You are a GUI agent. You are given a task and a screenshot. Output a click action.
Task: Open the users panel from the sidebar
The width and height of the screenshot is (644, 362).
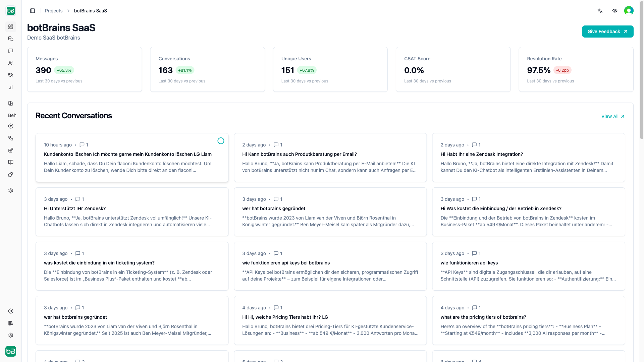pos(11,63)
